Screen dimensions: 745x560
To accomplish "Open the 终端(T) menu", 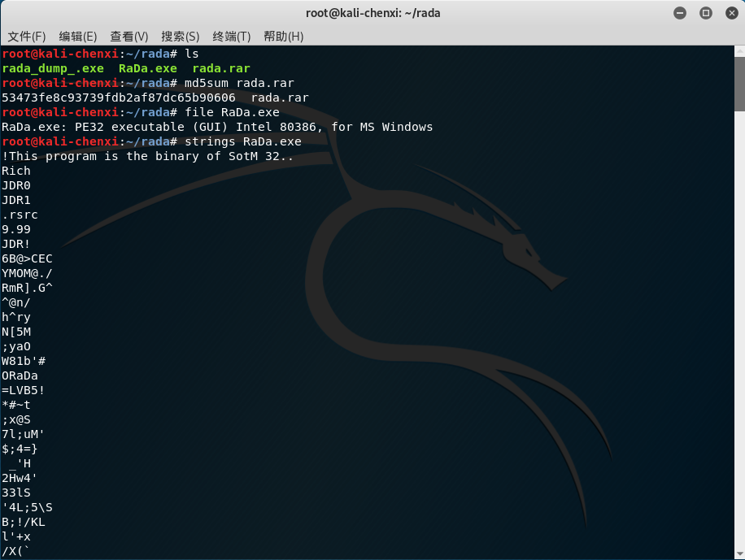I will pos(231,37).
